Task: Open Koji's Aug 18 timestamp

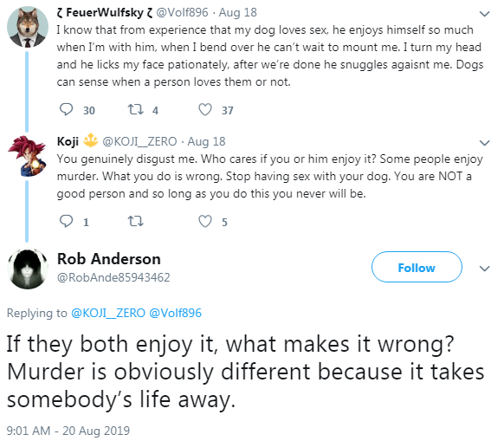Action: [x=206, y=141]
